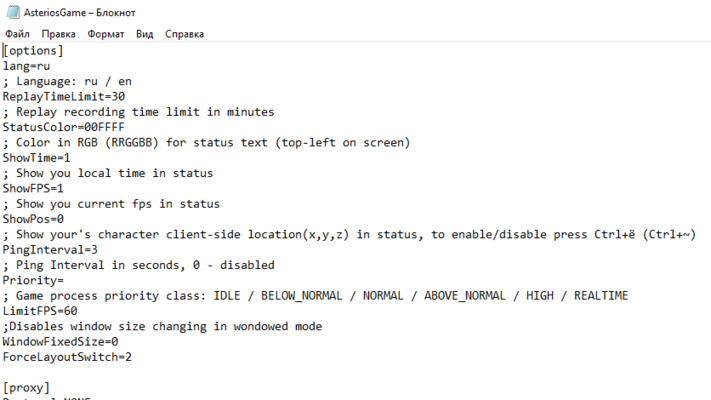Click the ForceLayoutSwitch=2 line

pyautogui.click(x=67, y=356)
